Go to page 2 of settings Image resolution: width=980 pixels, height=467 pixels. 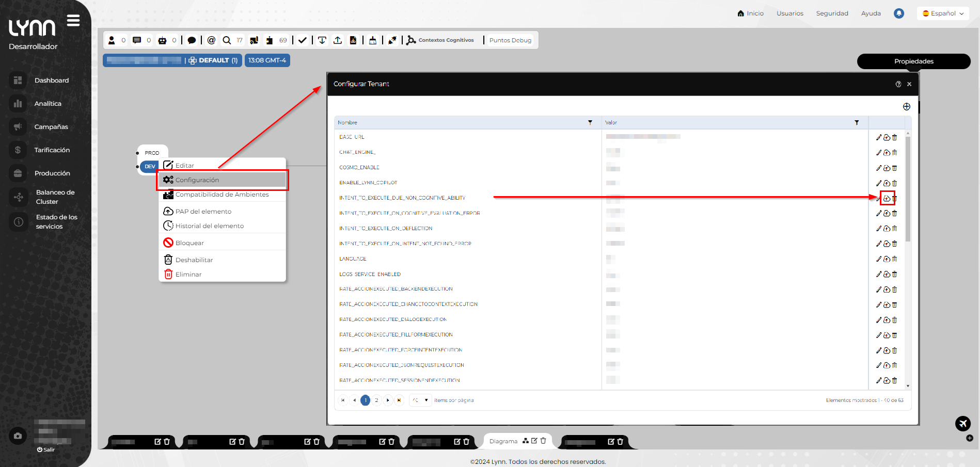(x=376, y=400)
